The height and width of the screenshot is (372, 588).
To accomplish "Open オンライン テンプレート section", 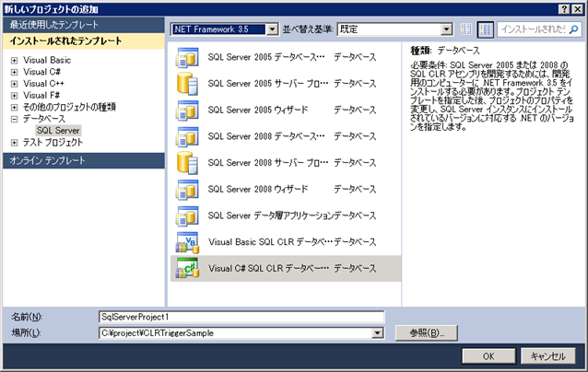I will pyautogui.click(x=84, y=161).
